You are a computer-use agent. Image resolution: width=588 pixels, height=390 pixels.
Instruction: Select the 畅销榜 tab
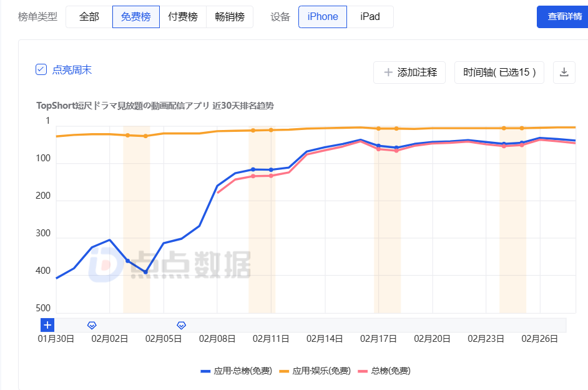[228, 17]
